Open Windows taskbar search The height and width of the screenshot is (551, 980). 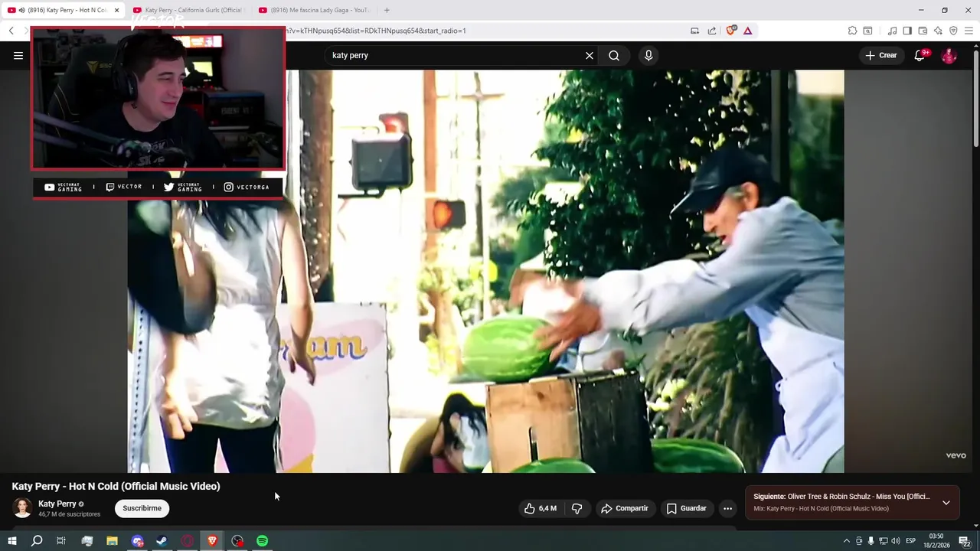36,541
